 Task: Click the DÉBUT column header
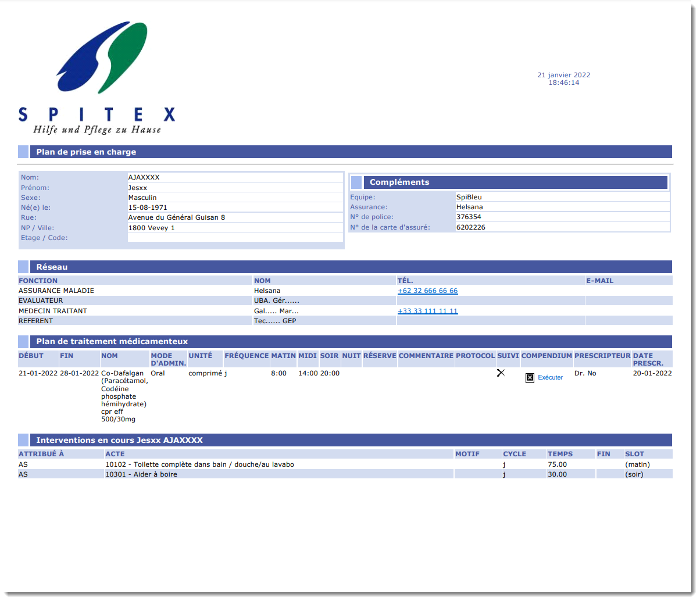click(31, 356)
